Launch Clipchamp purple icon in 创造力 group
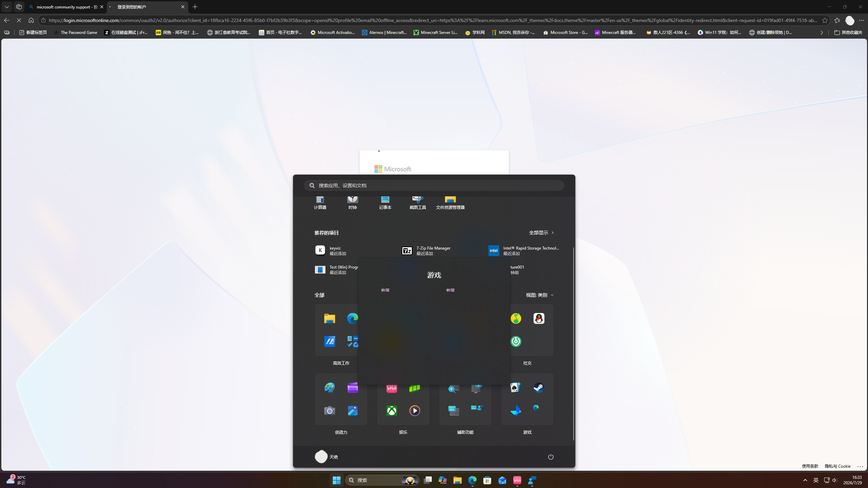The height and width of the screenshot is (488, 868). (x=352, y=388)
